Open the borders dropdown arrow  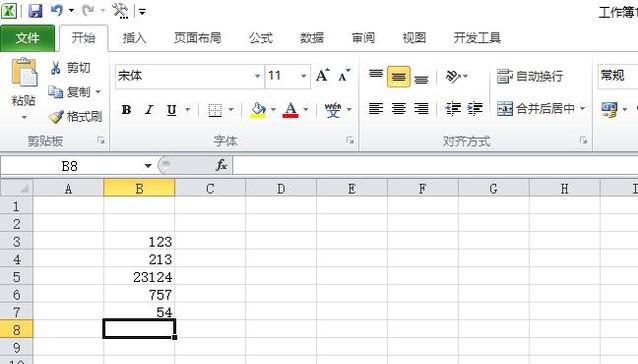coord(231,109)
